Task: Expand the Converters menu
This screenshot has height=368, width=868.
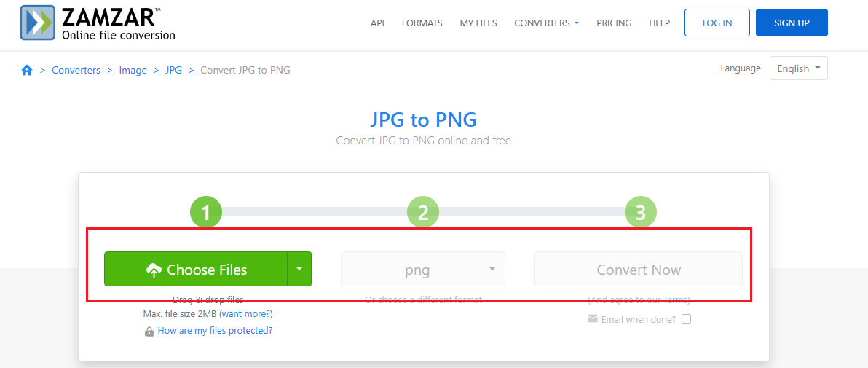Action: coord(546,23)
